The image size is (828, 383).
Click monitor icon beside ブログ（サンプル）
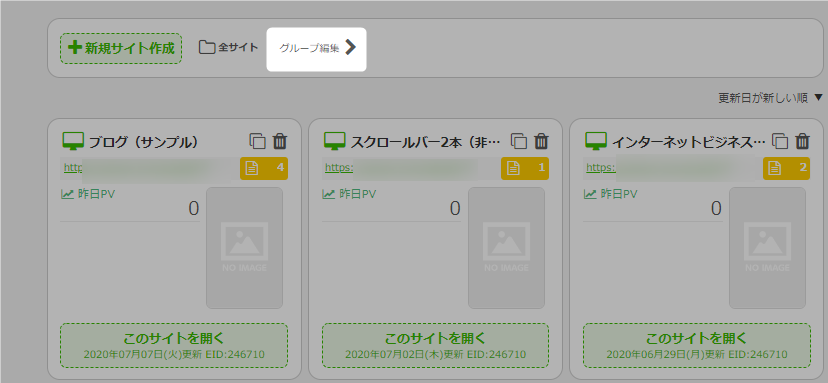(73, 142)
